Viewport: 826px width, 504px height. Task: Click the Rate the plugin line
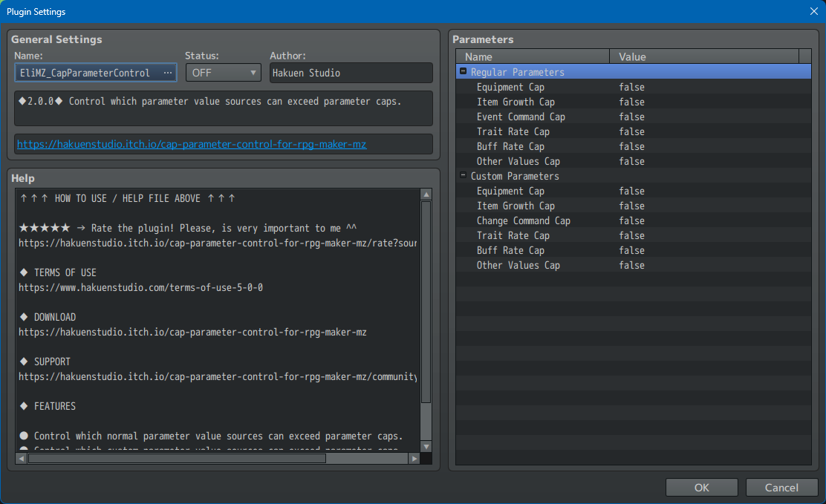click(x=188, y=228)
